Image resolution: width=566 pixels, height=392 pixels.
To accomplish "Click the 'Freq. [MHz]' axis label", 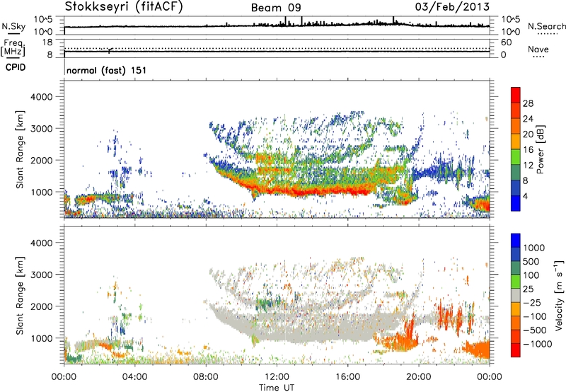I will [13, 47].
